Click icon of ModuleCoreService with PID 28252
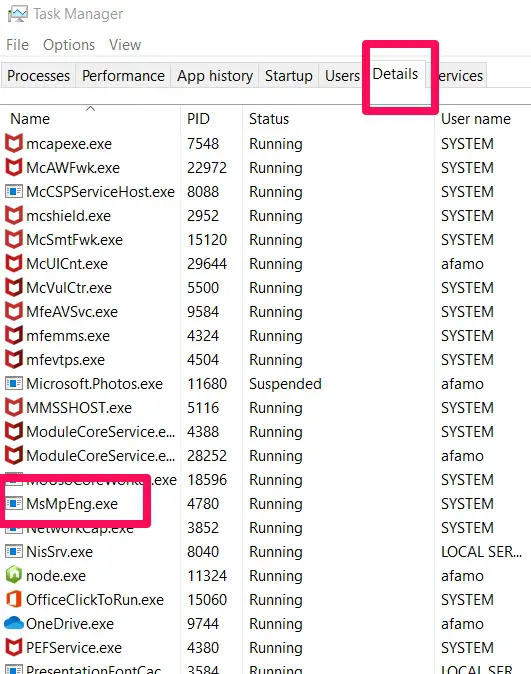The width and height of the screenshot is (531, 674). (x=14, y=456)
